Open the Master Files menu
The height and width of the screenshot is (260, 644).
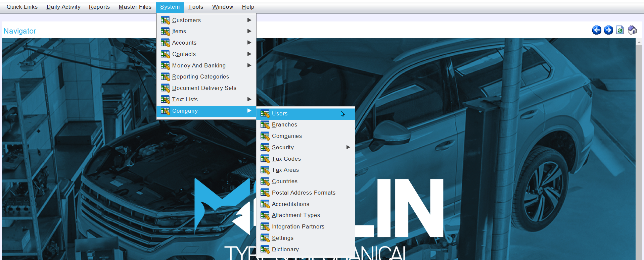tap(135, 7)
